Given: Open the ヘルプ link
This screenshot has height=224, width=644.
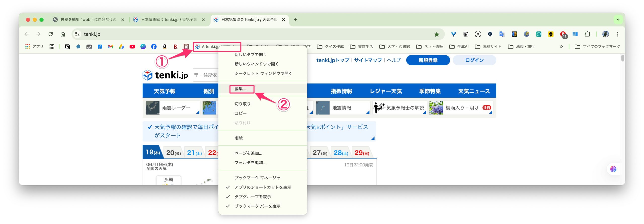Looking at the screenshot, I should 394,60.
